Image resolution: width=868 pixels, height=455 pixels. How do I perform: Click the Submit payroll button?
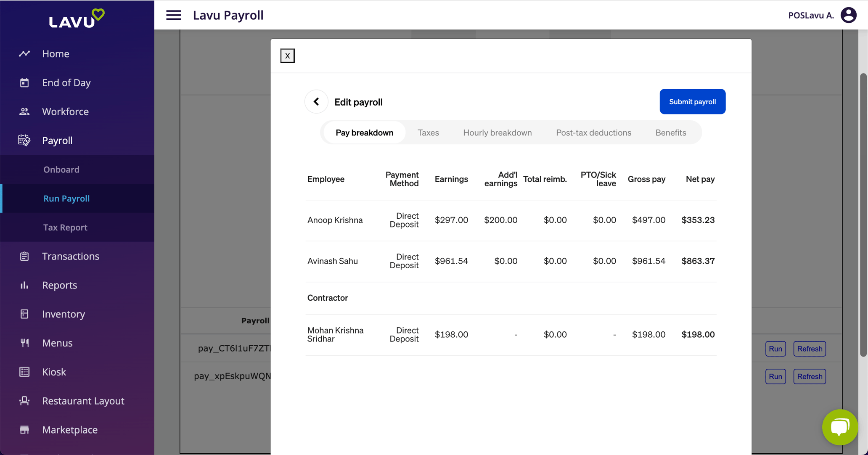[693, 101]
